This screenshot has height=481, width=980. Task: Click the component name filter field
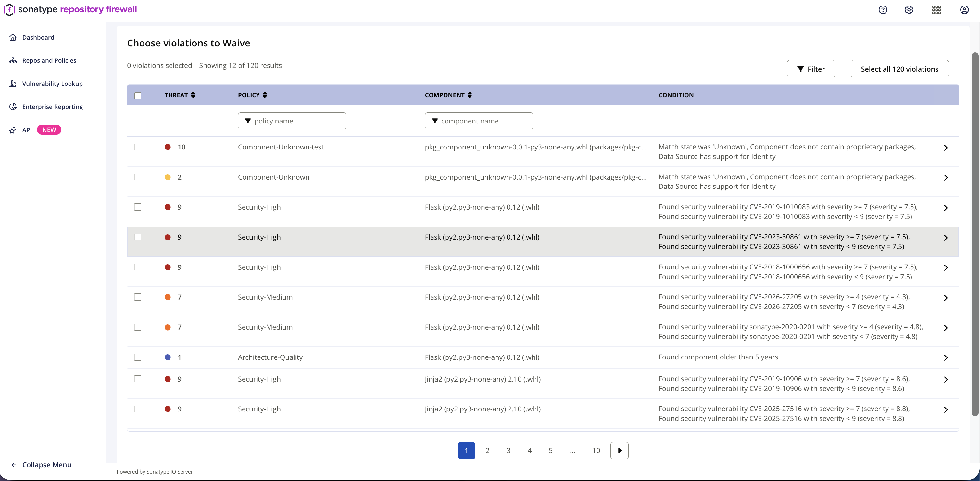(x=479, y=121)
